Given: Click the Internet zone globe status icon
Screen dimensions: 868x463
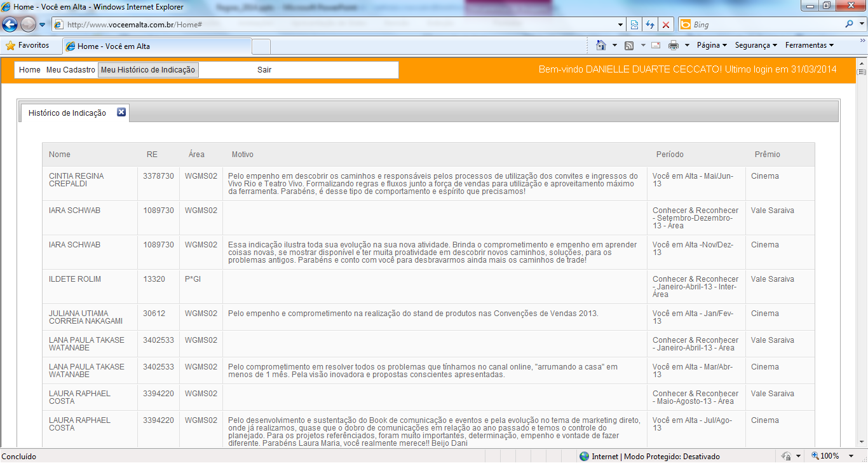Looking at the screenshot, I should pyautogui.click(x=584, y=456).
